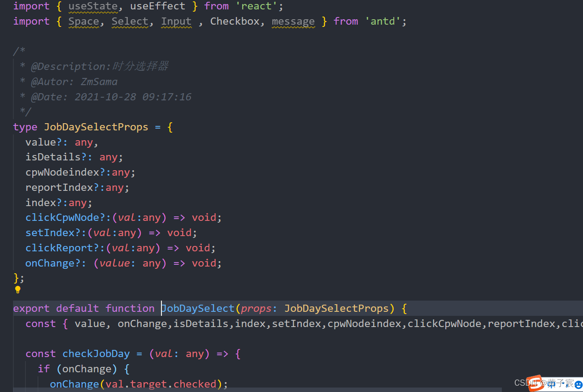Click 'onChange' inside the if condition
583x392 pixels.
point(87,369)
